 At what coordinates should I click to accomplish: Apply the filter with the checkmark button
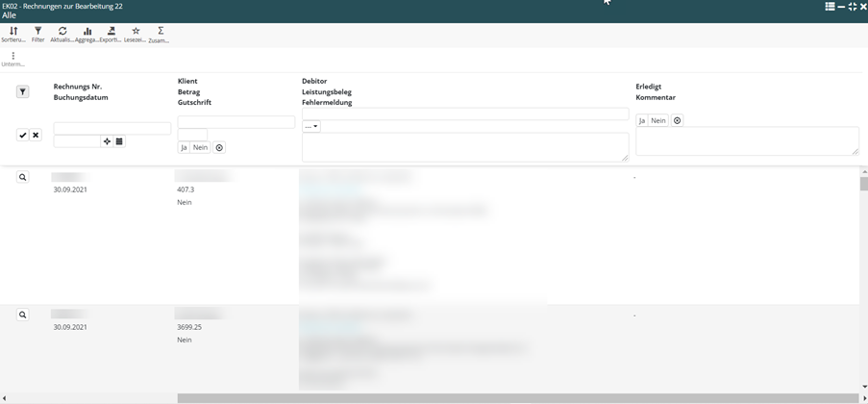23,136
